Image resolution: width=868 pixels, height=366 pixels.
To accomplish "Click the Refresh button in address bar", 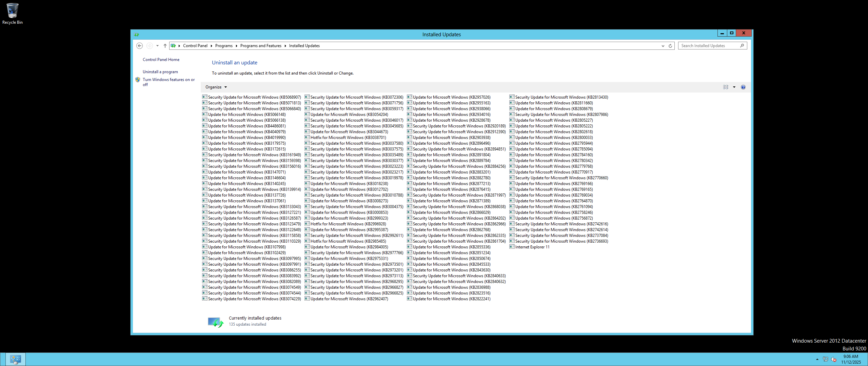I will pos(670,46).
